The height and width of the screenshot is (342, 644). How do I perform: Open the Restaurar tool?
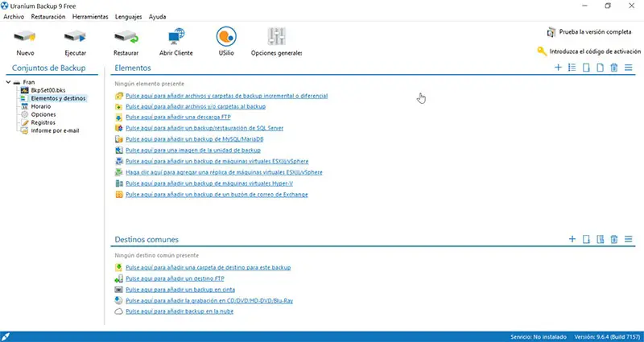pyautogui.click(x=126, y=37)
